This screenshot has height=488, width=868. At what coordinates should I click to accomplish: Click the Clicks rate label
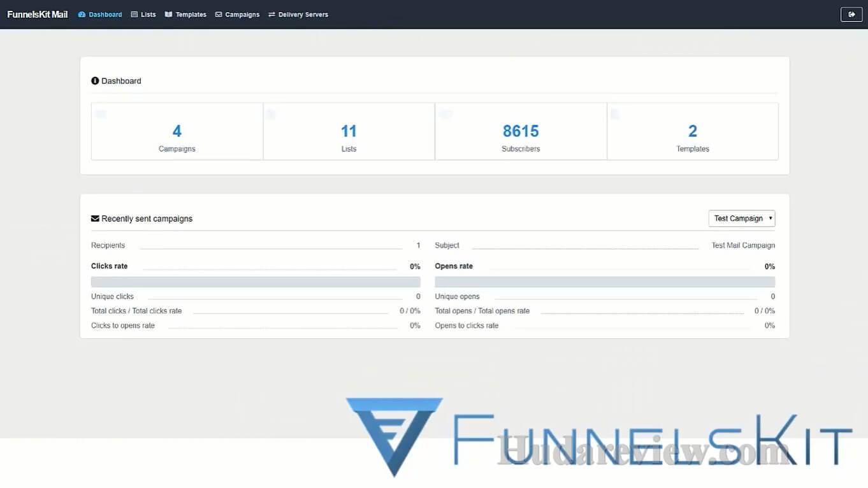(x=110, y=266)
